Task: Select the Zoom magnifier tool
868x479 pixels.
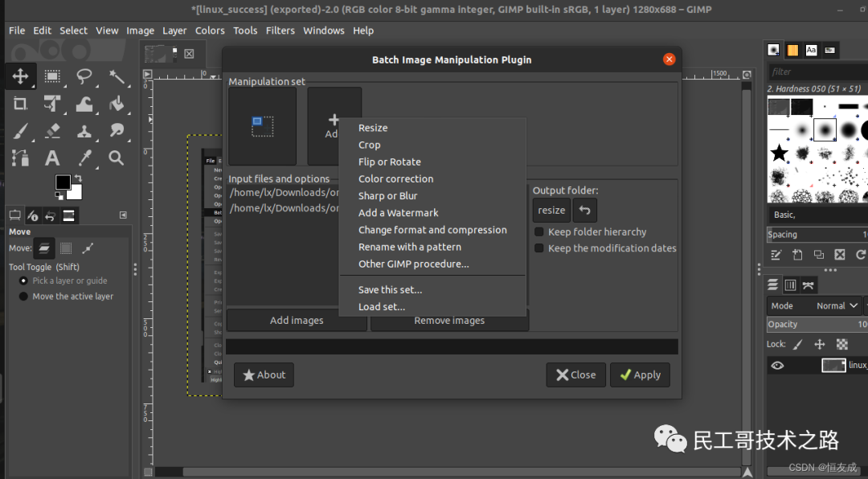Action: [117, 158]
